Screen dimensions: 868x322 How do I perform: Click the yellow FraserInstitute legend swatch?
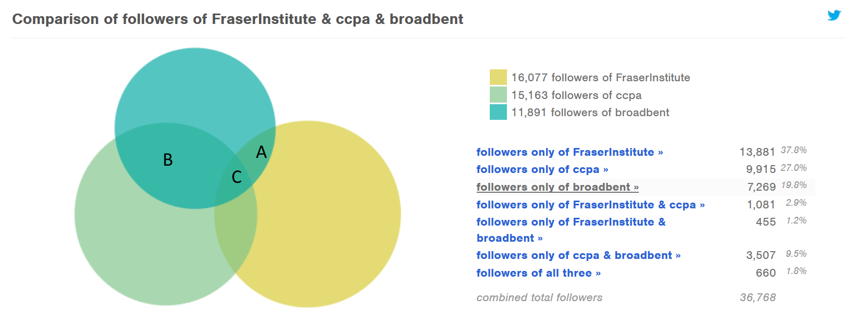[498, 77]
